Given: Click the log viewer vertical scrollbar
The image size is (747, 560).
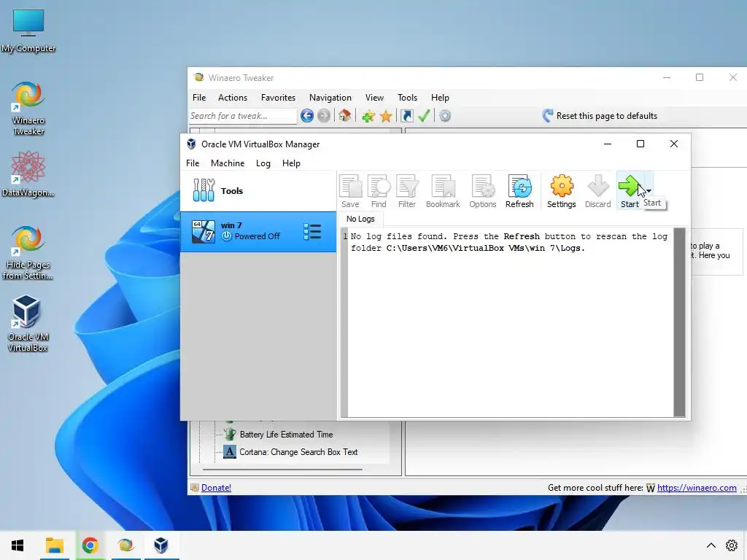Looking at the screenshot, I should tap(679, 322).
